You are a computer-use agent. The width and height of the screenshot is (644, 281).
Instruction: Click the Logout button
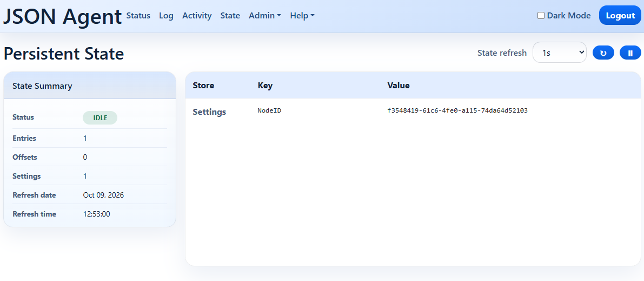pyautogui.click(x=620, y=16)
